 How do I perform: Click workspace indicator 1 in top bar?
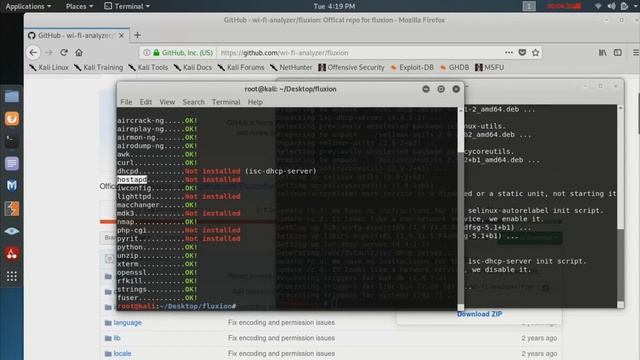click(529, 6)
